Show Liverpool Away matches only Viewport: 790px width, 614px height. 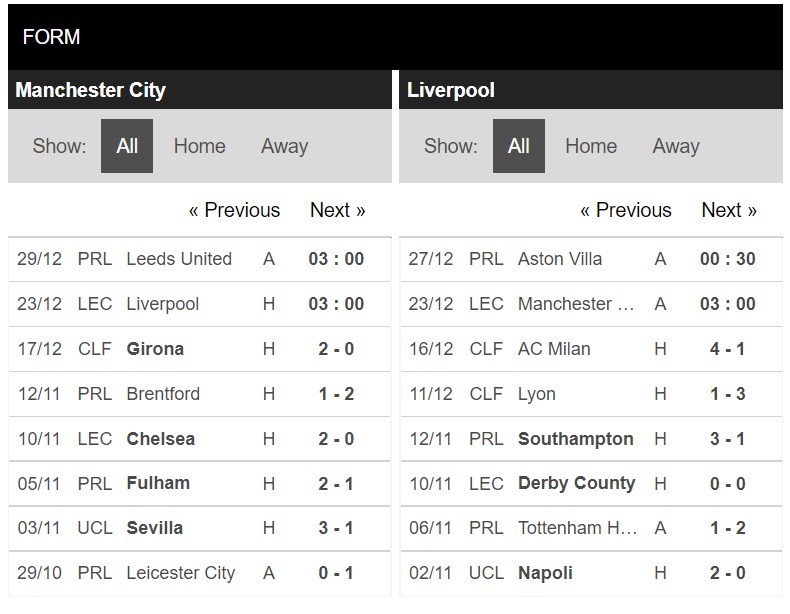click(676, 146)
